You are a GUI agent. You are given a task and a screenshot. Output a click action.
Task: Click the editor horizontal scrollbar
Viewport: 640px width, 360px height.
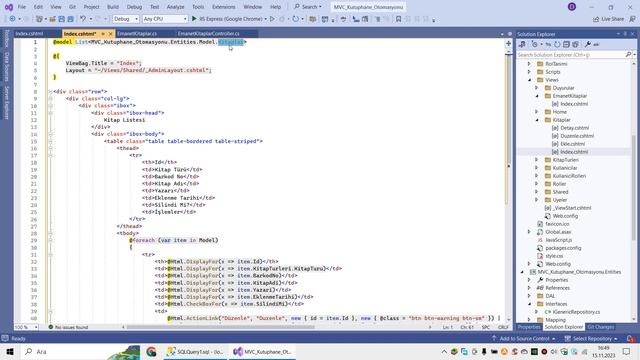click(220, 327)
